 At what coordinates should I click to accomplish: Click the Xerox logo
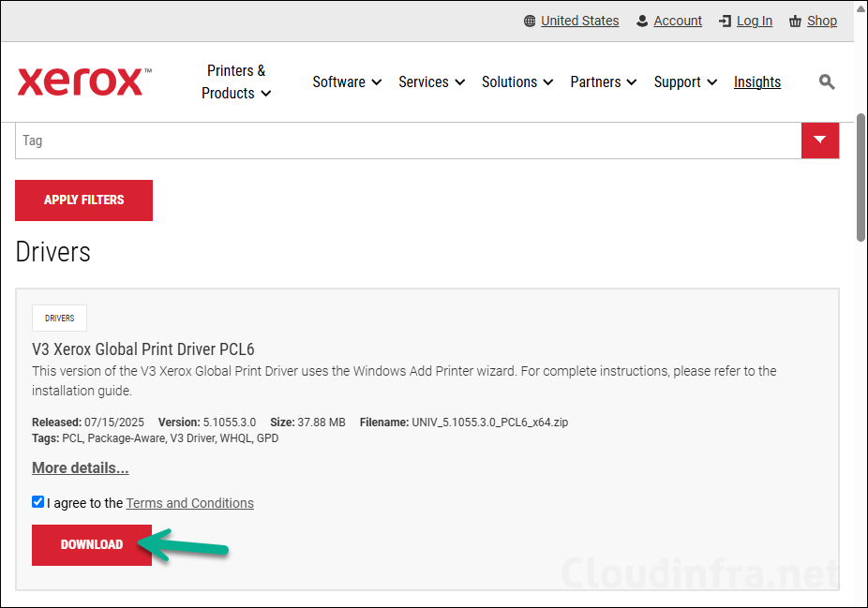pyautogui.click(x=82, y=82)
